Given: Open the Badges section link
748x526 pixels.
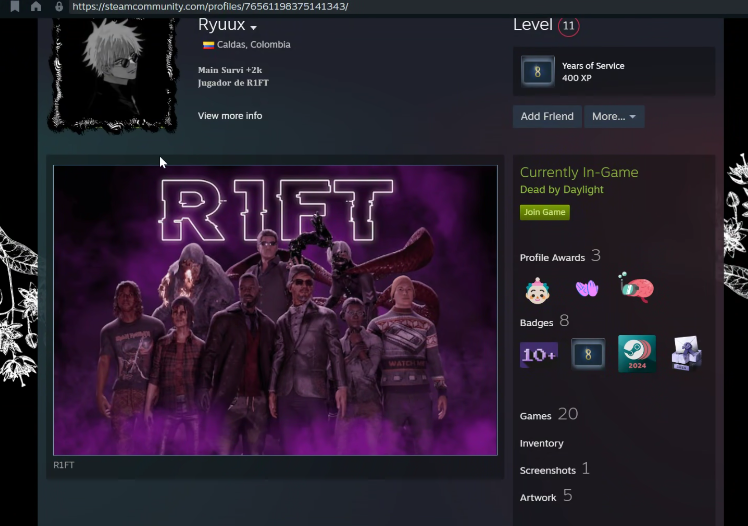Looking at the screenshot, I should click(537, 323).
